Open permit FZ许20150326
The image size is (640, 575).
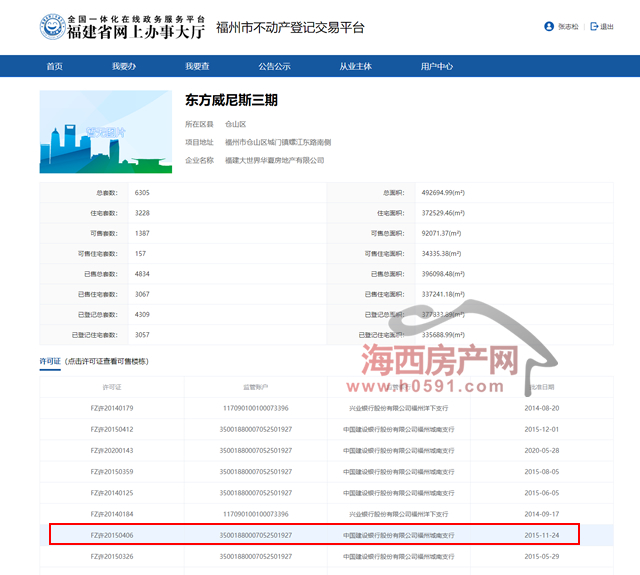[x=112, y=556]
